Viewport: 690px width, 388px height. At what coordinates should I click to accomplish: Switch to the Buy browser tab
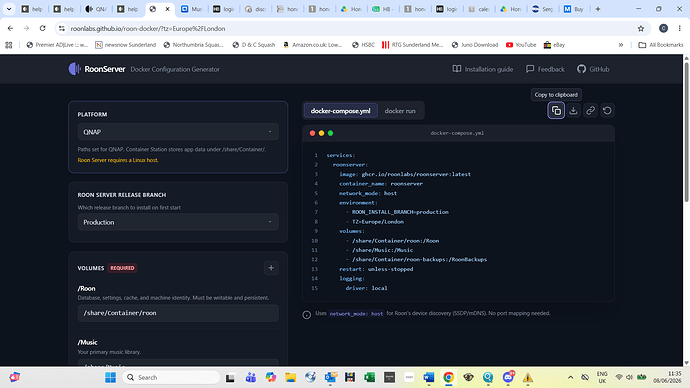574,9
